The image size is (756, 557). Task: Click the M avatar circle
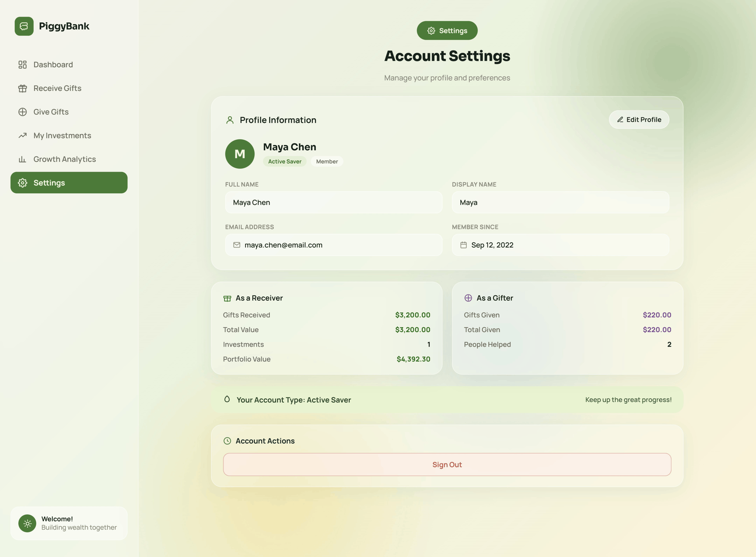click(x=240, y=154)
